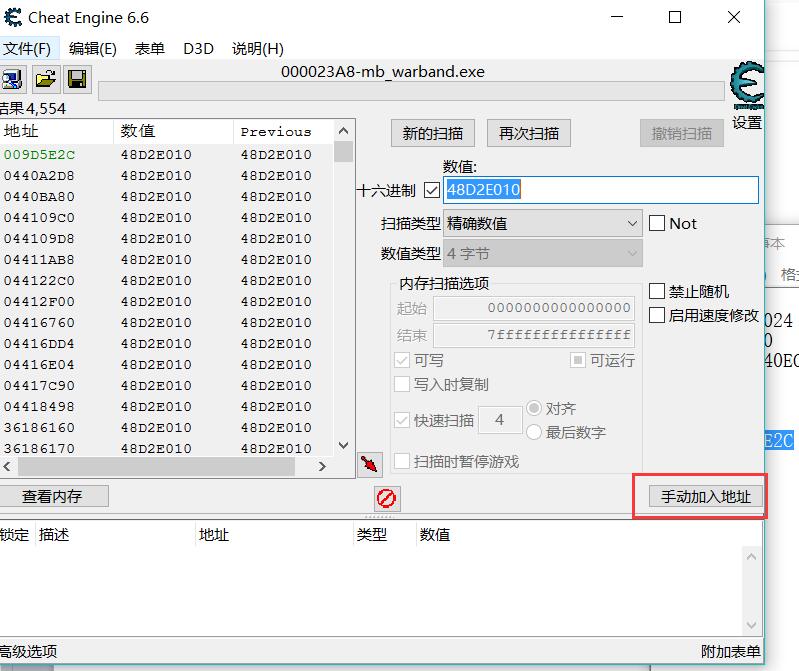Click the 手动加入地址 button
799x671 pixels.
[706, 496]
